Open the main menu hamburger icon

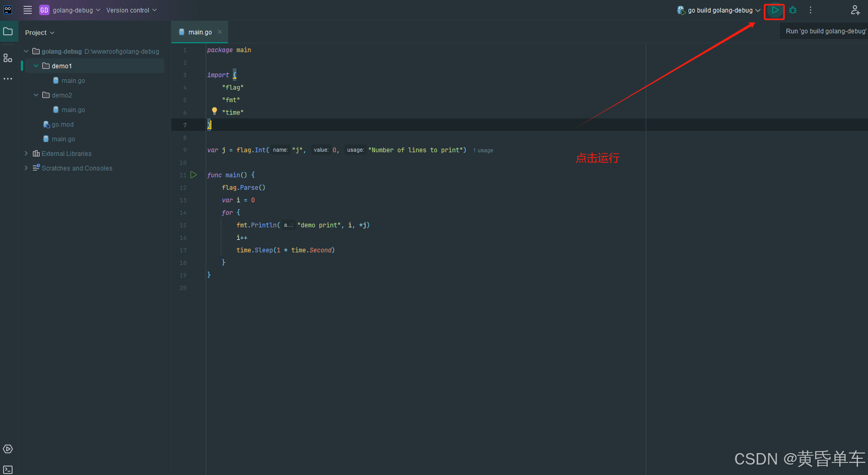tap(28, 10)
